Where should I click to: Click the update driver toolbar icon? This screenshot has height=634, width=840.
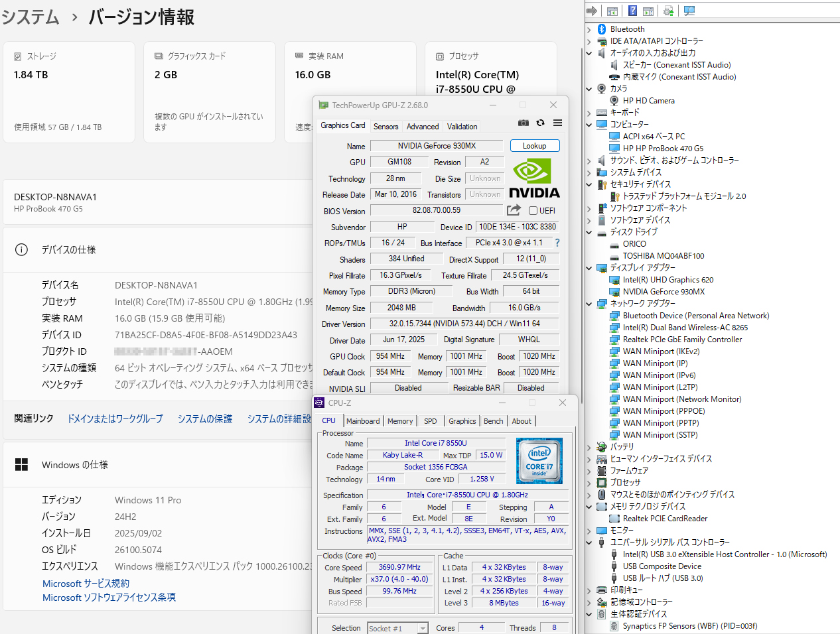point(669,11)
